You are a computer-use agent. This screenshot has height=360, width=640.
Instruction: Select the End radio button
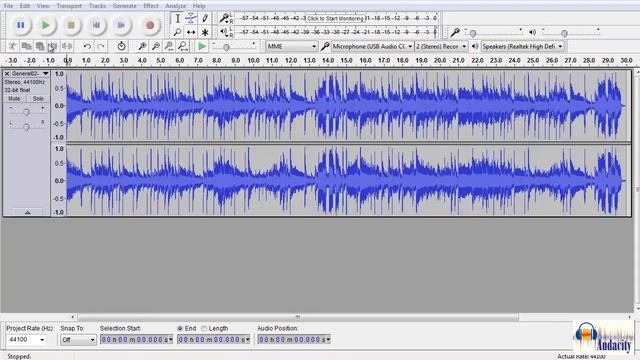(180, 329)
